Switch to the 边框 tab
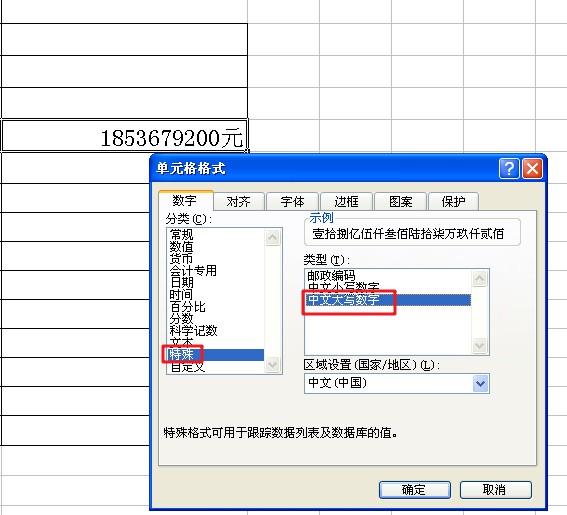Screen dimensions: 567x515 [x=346, y=201]
